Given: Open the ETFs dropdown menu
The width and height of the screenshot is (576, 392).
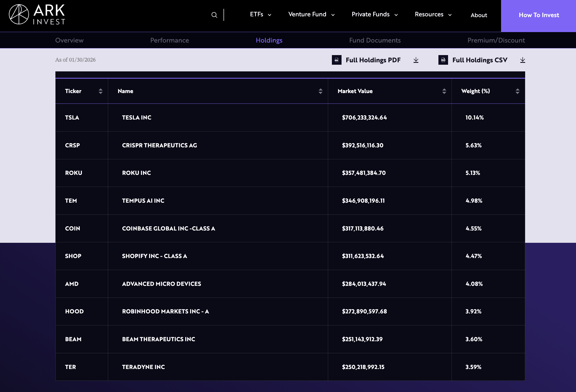Looking at the screenshot, I should (260, 14).
